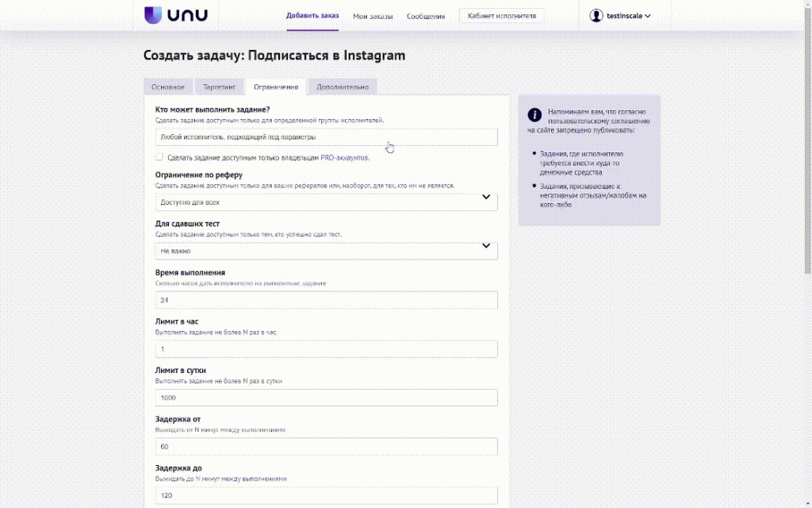
Task: Click the 'Задержка до' field with 120
Action: (x=326, y=495)
